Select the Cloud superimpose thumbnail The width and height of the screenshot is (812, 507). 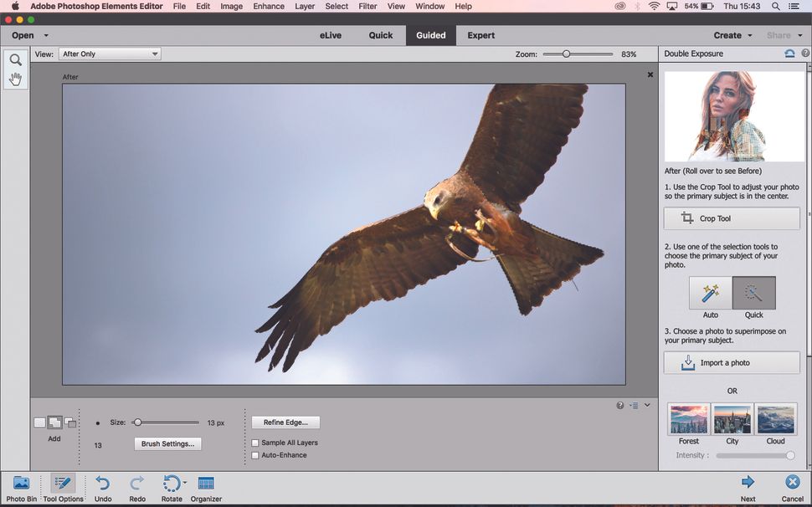click(774, 418)
